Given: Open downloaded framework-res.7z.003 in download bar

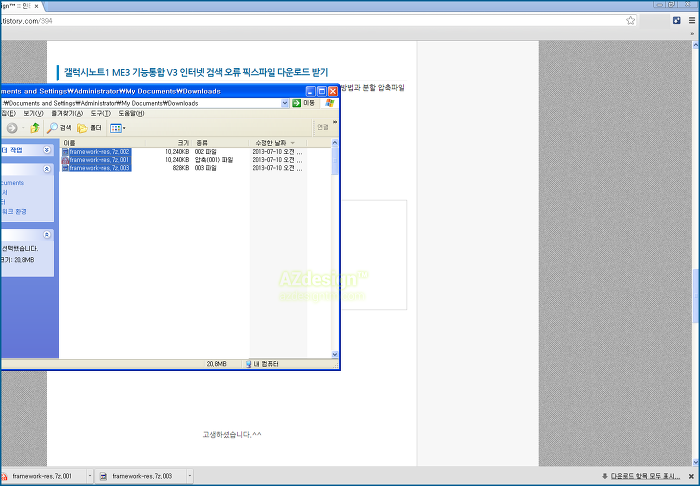Looking at the screenshot, I should [x=142, y=476].
